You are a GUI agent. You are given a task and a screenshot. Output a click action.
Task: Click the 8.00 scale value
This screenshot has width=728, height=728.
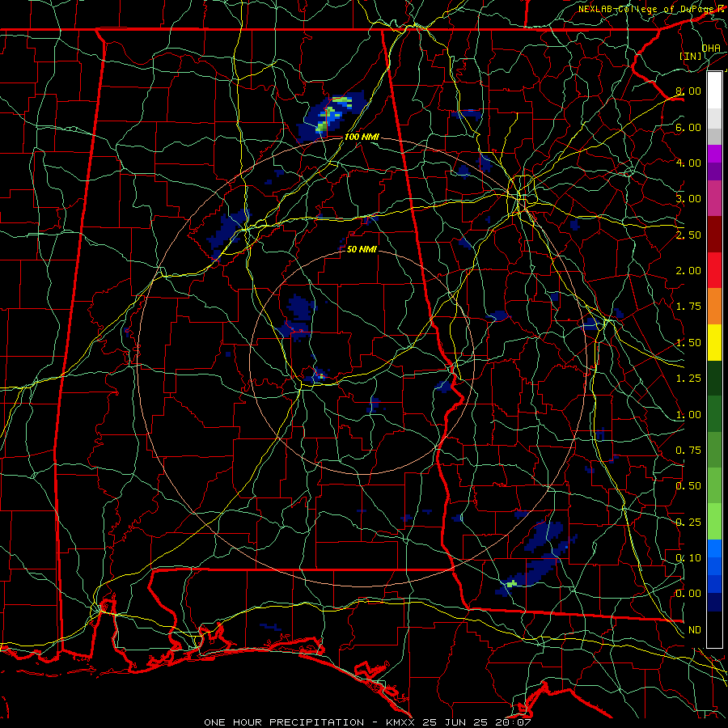[x=688, y=91]
